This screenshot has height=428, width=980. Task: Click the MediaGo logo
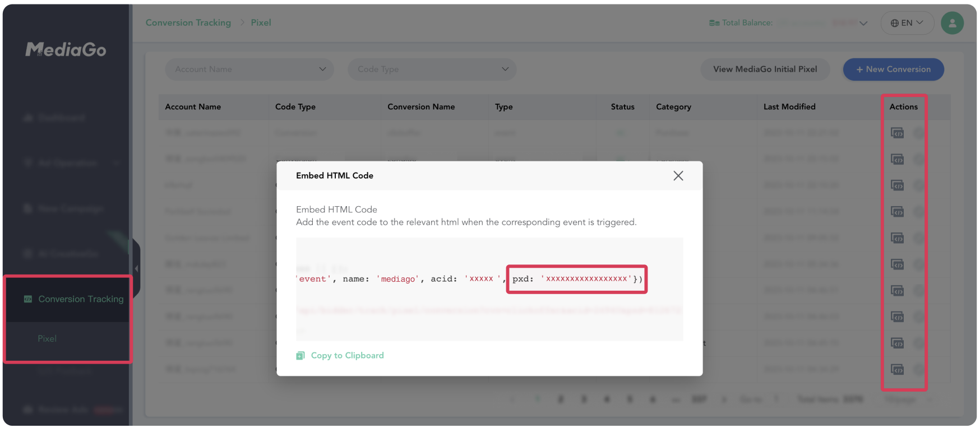click(65, 49)
